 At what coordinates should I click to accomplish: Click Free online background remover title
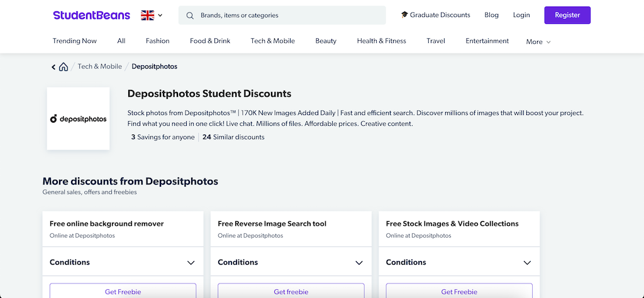tap(107, 224)
